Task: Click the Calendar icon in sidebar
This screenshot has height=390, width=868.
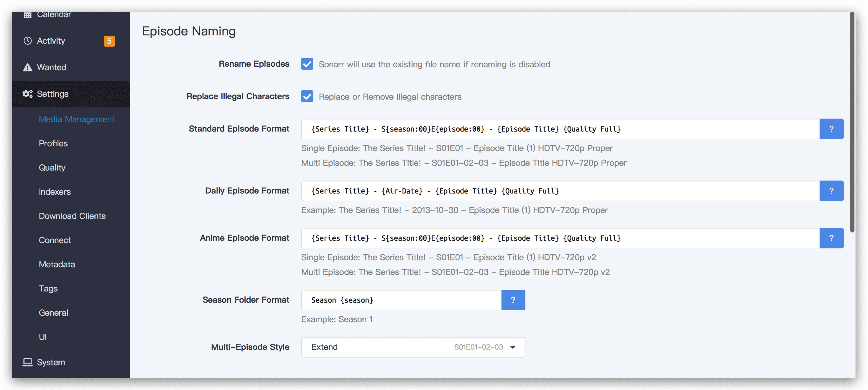Action: click(28, 15)
